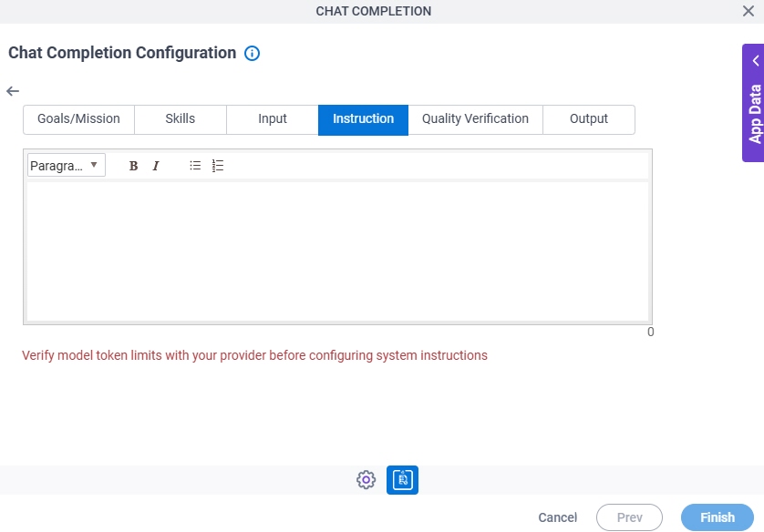Open the Paragraph format dropdown

pyautogui.click(x=67, y=166)
